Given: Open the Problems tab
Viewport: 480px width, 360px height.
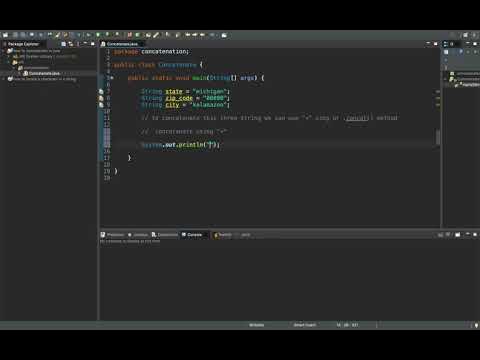Looking at the screenshot, I should coord(112,235).
